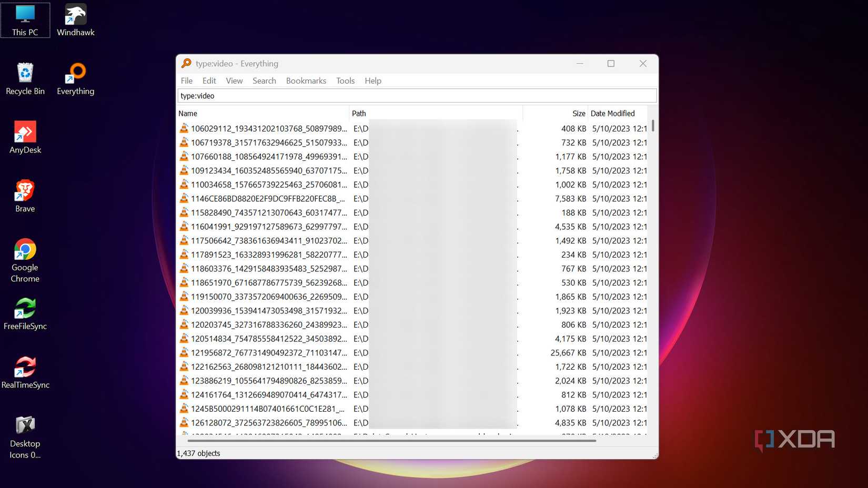Viewport: 868px width, 488px height.
Task: Sort results by Date Modified
Action: click(613, 113)
